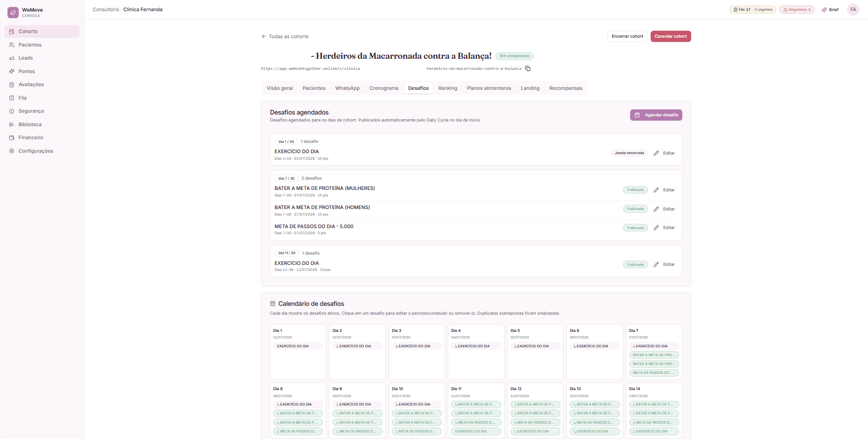
Task: Open Cohorts in the sidebar
Action: coord(42,32)
